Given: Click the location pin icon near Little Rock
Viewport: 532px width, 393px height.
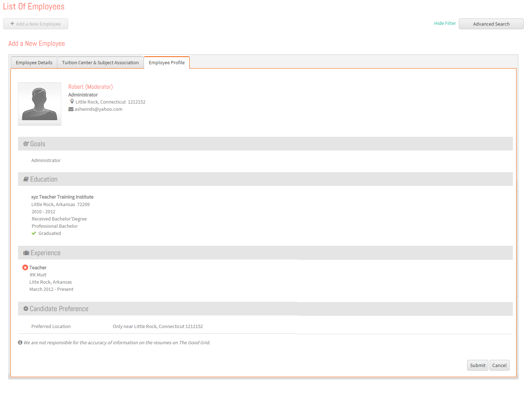Looking at the screenshot, I should coord(72,102).
